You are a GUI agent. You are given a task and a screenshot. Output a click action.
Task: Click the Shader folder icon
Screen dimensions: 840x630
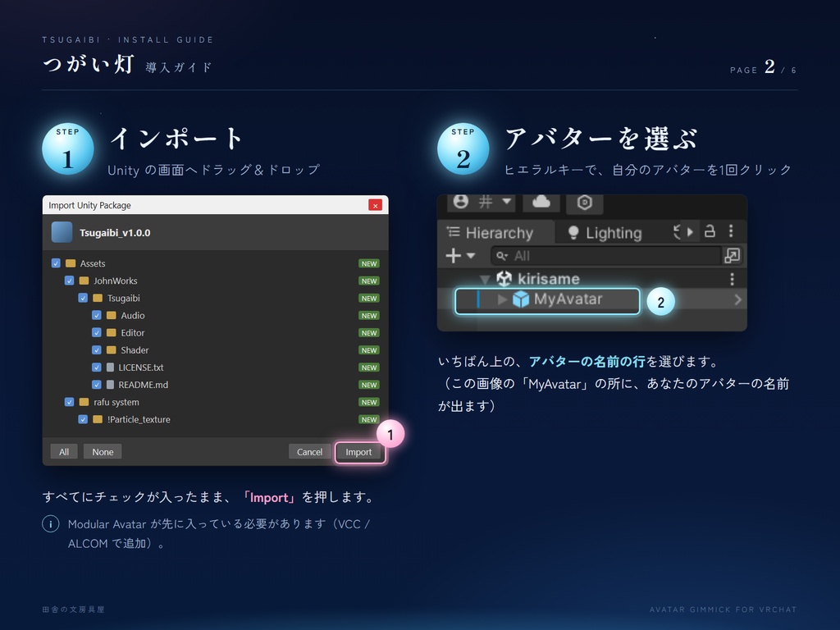pyautogui.click(x=112, y=349)
